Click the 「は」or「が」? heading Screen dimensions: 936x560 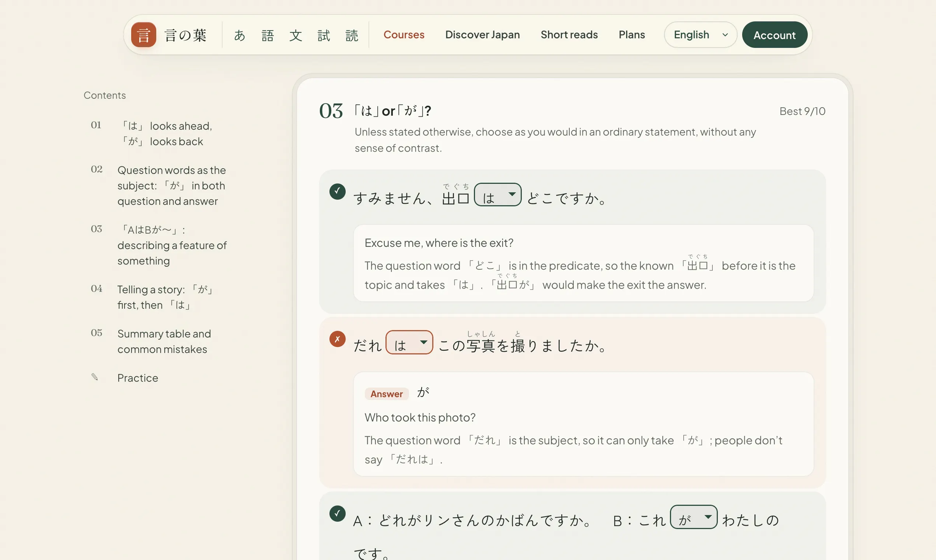(392, 111)
